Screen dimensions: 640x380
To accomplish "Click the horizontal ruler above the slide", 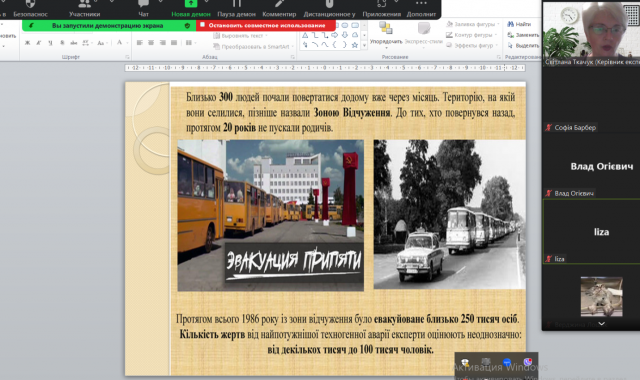I will tap(325, 68).
